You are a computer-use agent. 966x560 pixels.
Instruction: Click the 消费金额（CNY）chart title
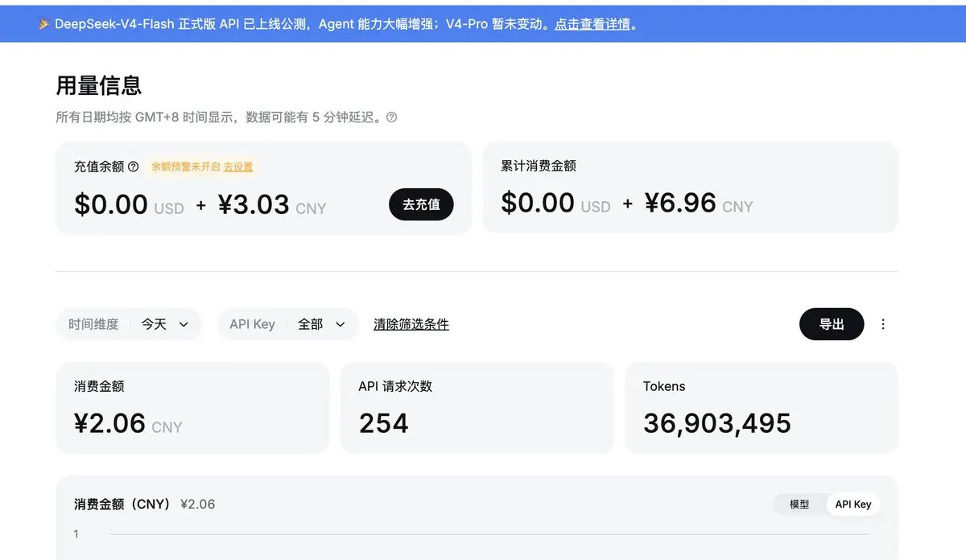click(122, 504)
